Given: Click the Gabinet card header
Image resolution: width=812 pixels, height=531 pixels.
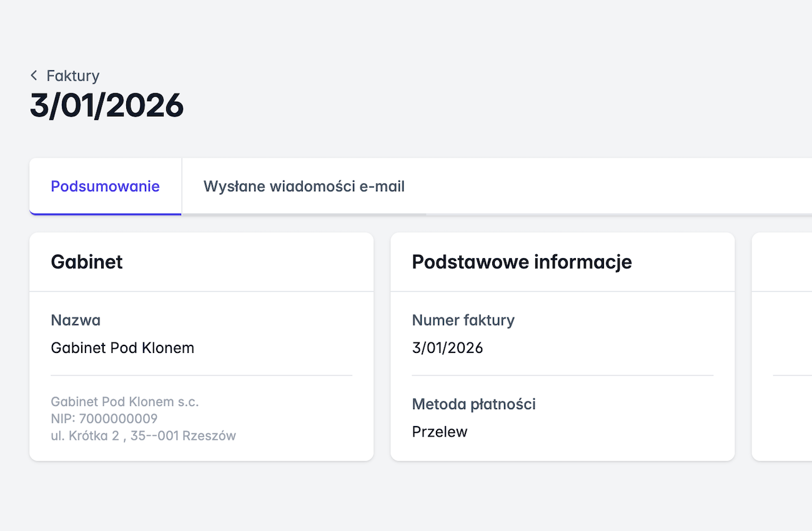Looking at the screenshot, I should (87, 262).
